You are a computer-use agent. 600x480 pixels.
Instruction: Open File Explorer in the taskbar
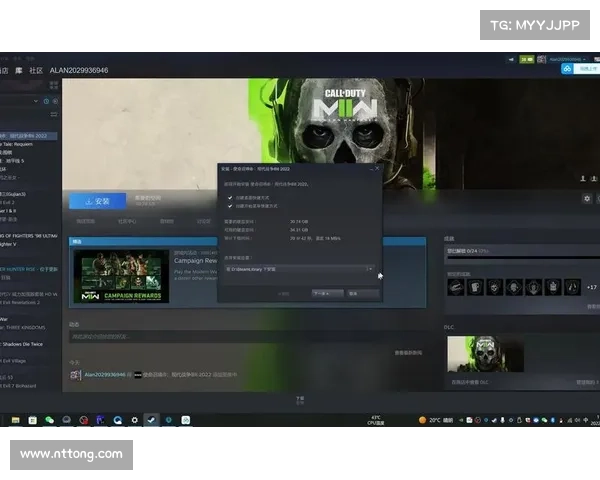(x=15, y=420)
